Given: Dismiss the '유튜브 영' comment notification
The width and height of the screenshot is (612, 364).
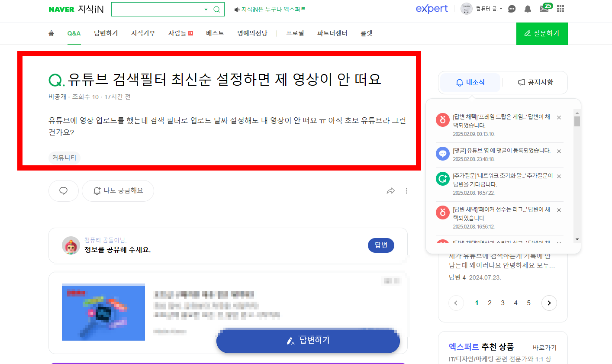Looking at the screenshot, I should (559, 151).
